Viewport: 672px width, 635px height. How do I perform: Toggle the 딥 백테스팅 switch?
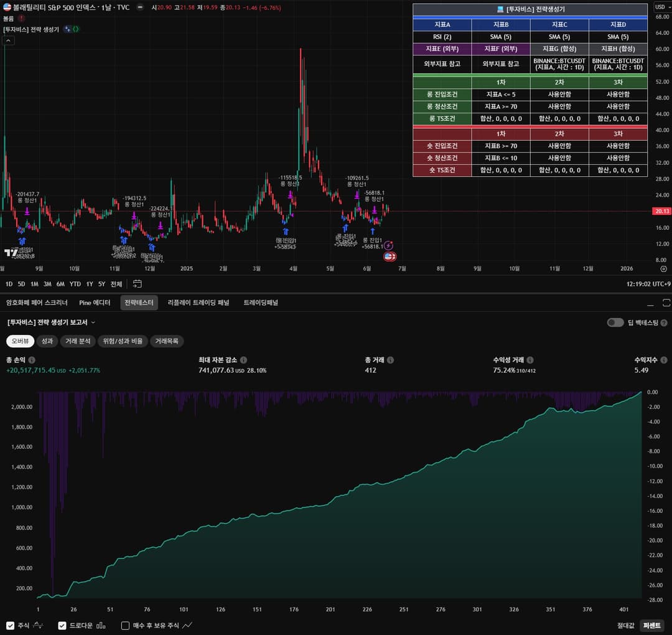615,322
